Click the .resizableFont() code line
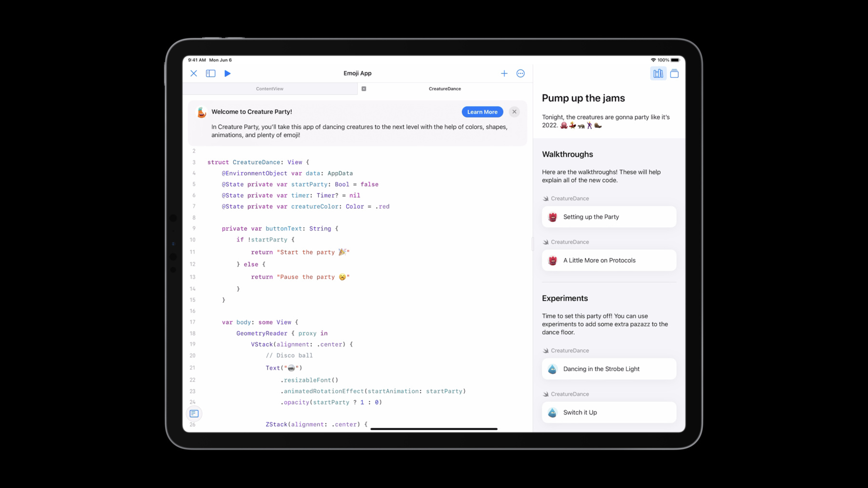Viewport: 868px width, 488px height. (309, 380)
